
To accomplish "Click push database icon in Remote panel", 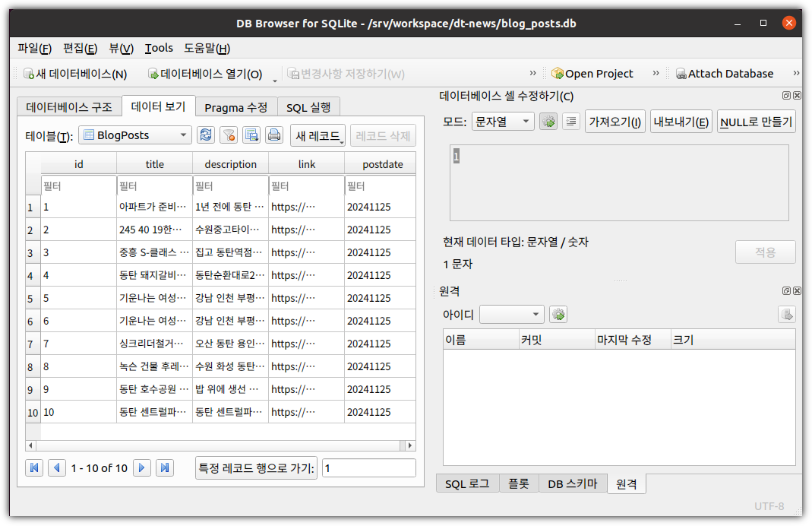I will tap(787, 315).
